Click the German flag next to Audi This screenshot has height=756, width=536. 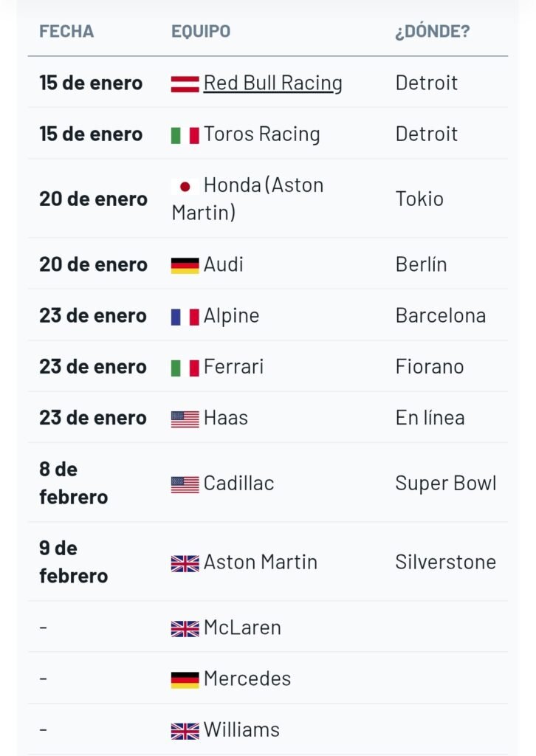(185, 266)
